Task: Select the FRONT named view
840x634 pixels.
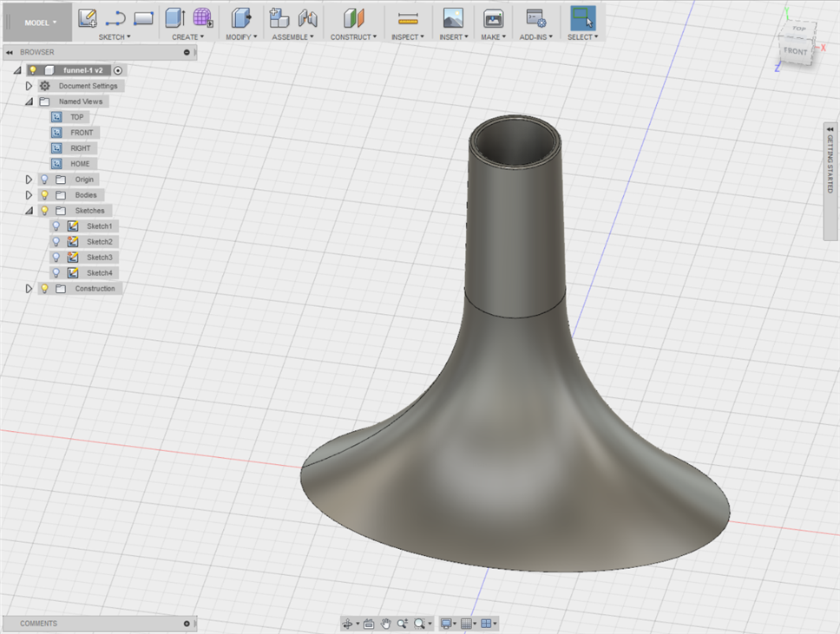Action: click(82, 133)
